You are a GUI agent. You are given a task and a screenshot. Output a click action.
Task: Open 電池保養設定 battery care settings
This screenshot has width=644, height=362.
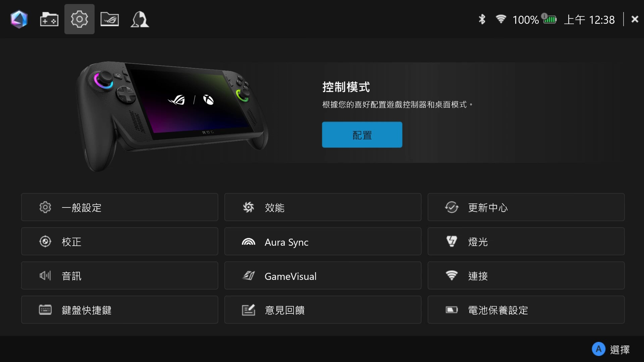(526, 310)
